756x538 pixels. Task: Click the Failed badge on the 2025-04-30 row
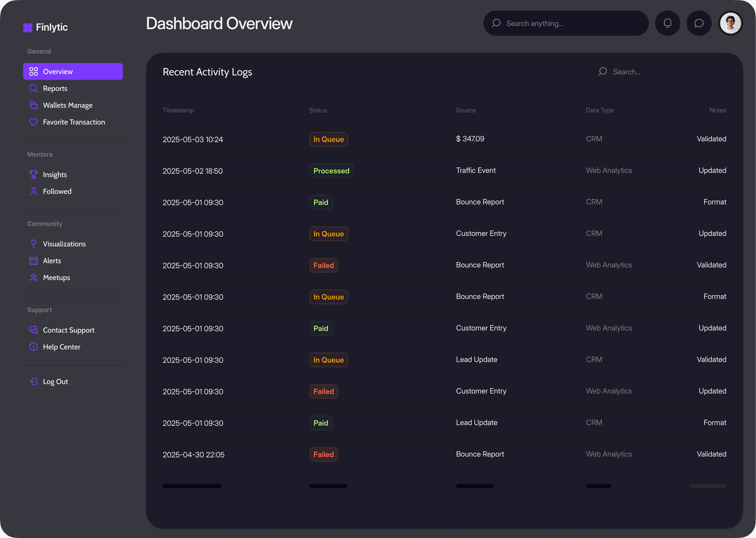pyautogui.click(x=323, y=454)
